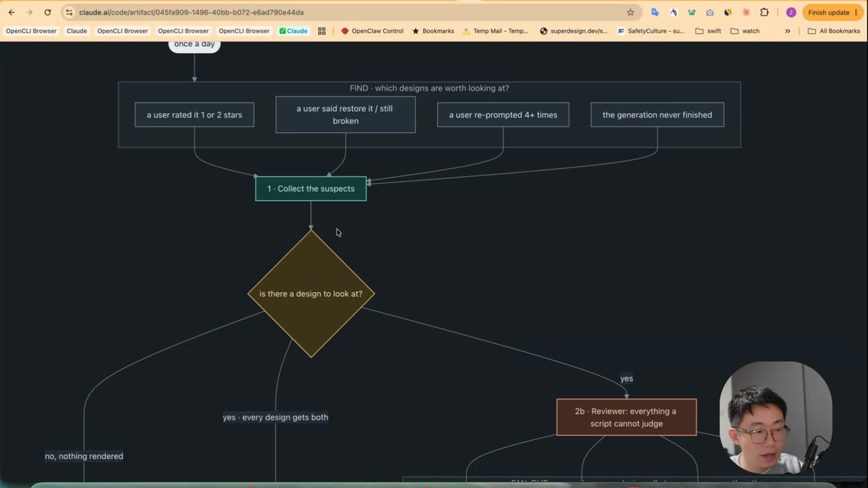Open the superdesign.dev bookmark
The height and width of the screenshot is (488, 868).
[x=574, y=30]
